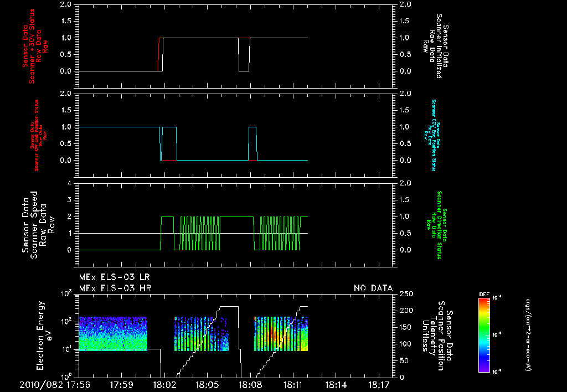Click the "18:14" time axis label

(336, 385)
